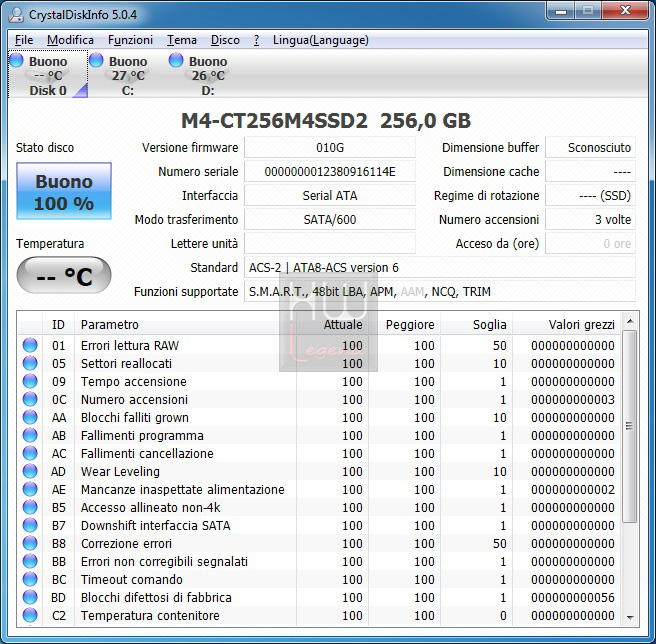The image size is (656, 644).
Task: Select the C: drive tab
Action: [128, 74]
